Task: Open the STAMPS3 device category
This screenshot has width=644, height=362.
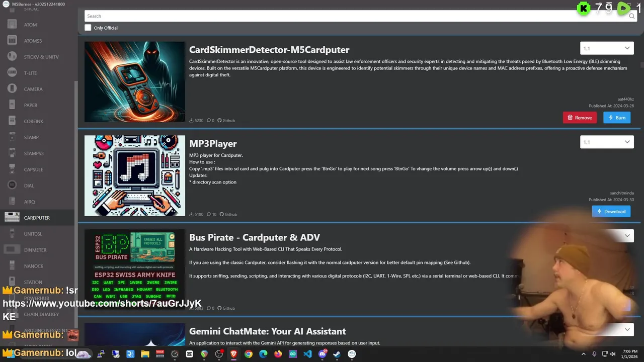Action: click(x=37, y=153)
